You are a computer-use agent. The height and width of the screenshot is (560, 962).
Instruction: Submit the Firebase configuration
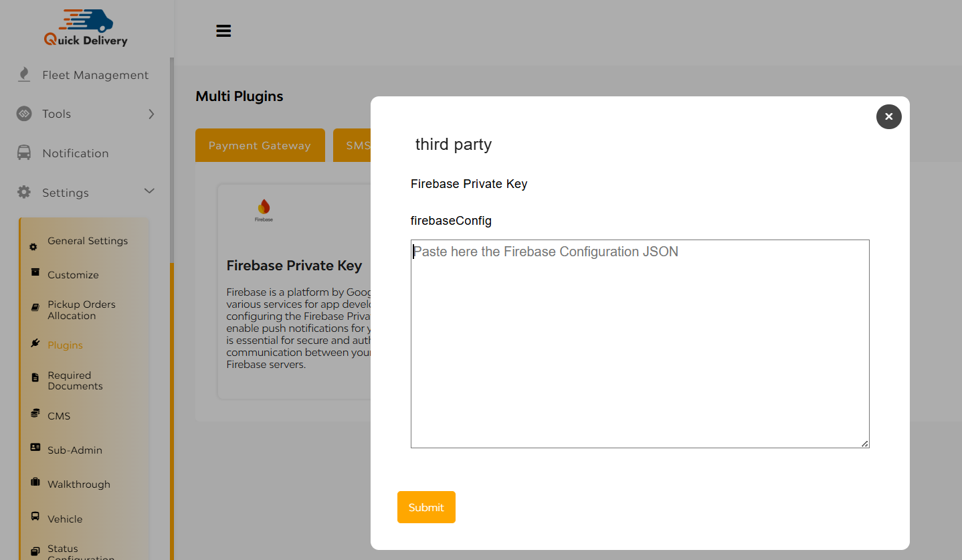tap(426, 507)
